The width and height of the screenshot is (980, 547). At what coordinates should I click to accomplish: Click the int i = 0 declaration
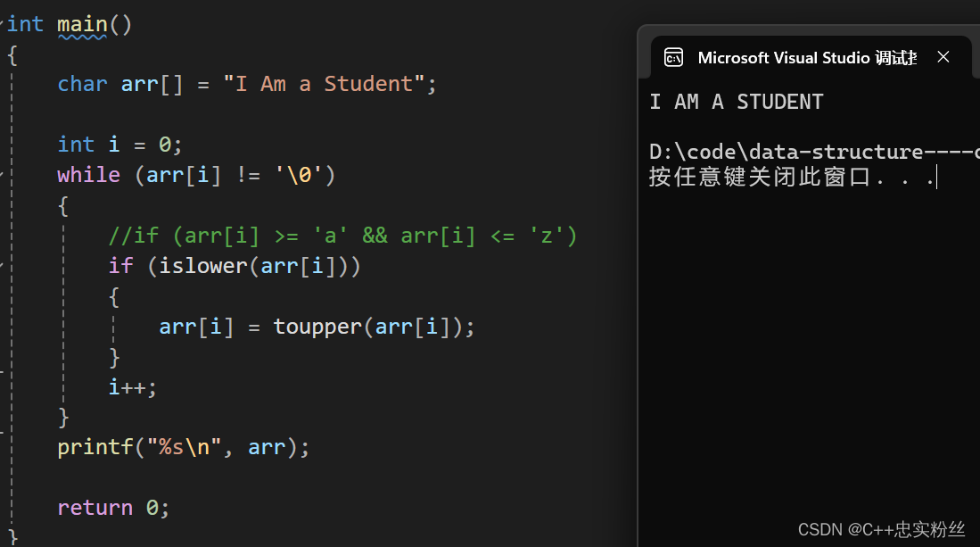tap(119, 145)
